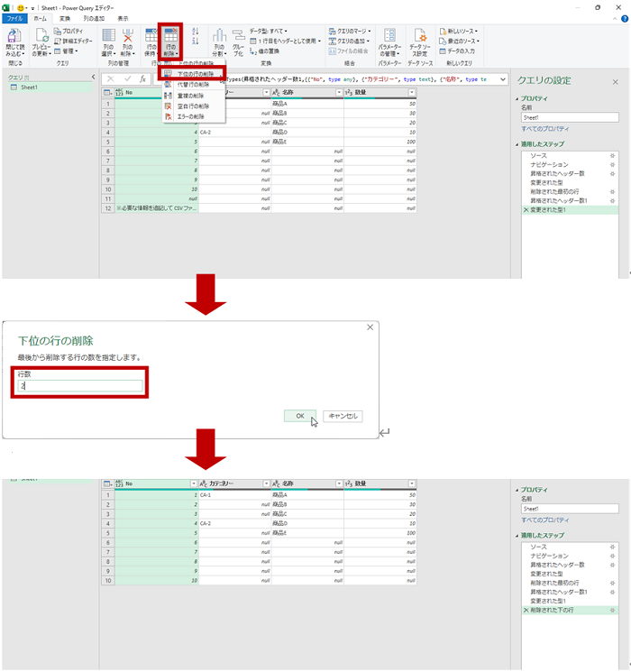Delete the 削除された下の行 applied step
The image size is (631, 672).
pyautogui.click(x=526, y=611)
